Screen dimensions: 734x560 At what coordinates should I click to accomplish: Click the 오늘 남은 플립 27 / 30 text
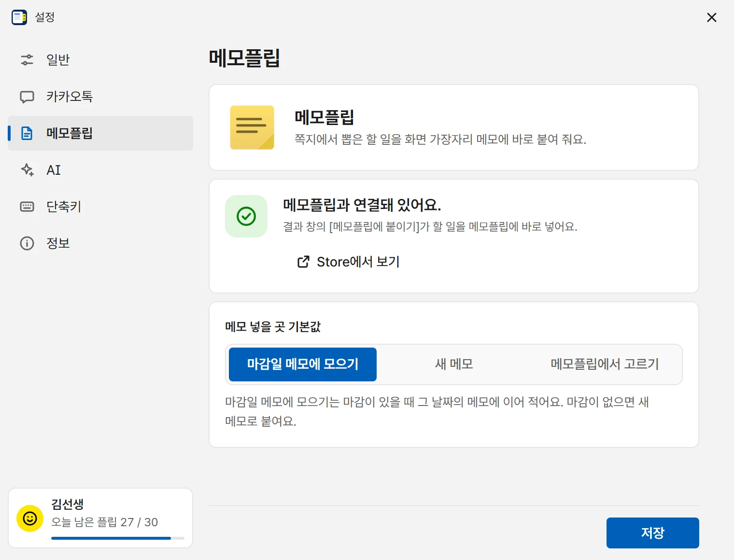point(105,522)
